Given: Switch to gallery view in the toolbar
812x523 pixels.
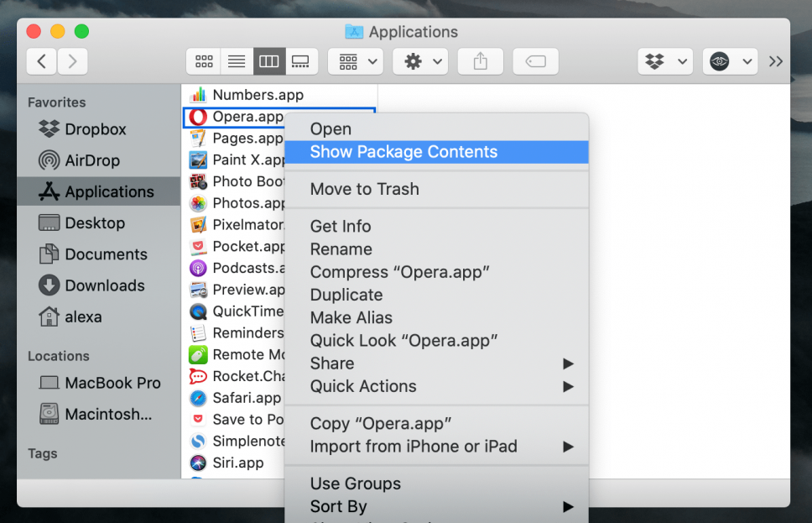Looking at the screenshot, I should pos(301,60).
